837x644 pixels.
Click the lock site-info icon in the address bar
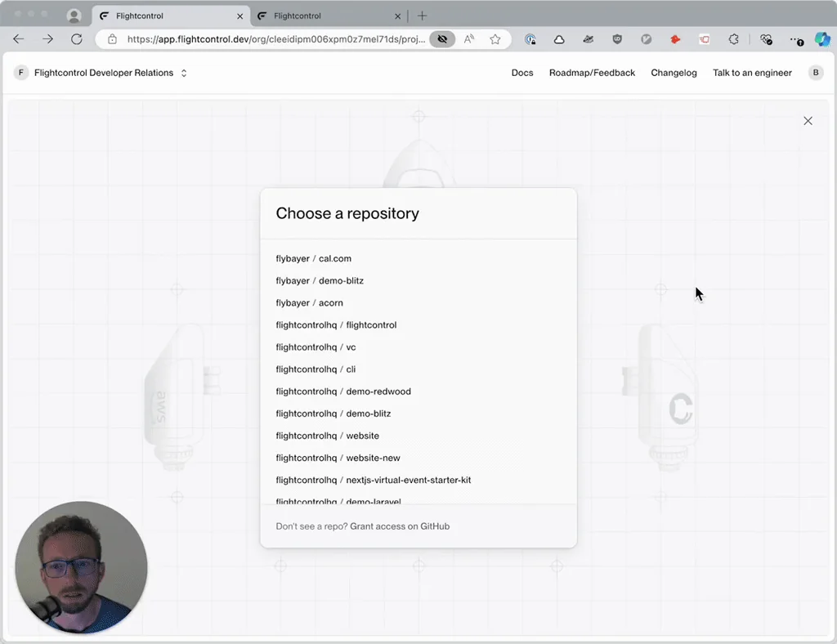coord(112,39)
